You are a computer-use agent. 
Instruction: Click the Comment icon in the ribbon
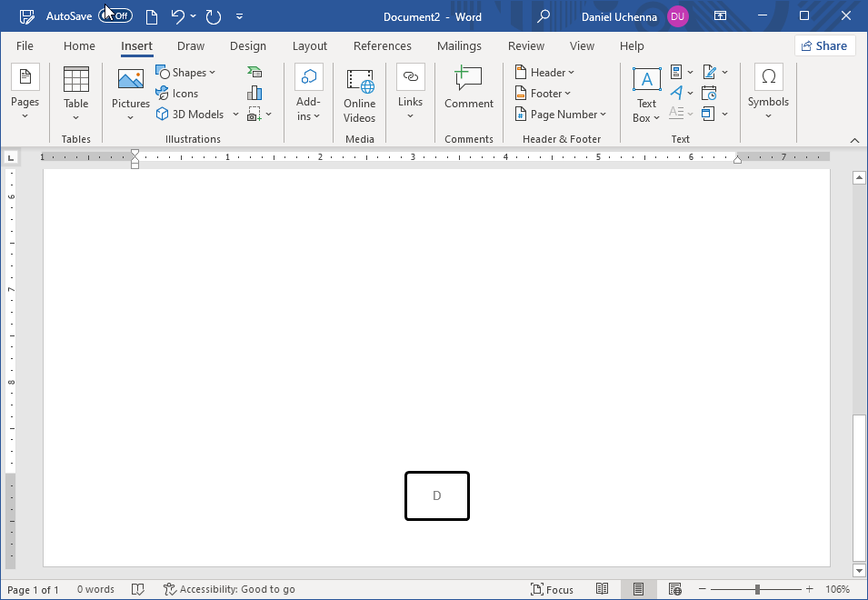(x=468, y=89)
